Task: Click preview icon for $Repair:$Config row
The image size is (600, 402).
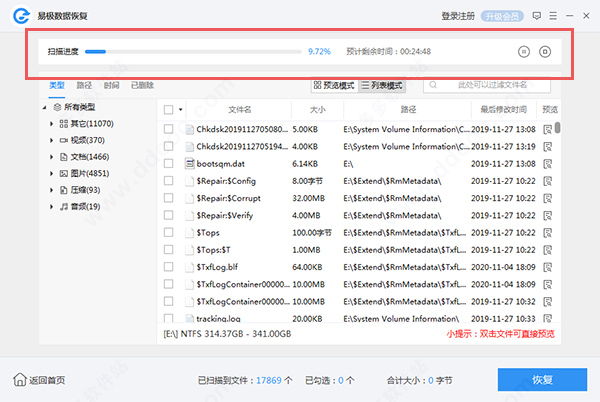Action: click(x=548, y=181)
